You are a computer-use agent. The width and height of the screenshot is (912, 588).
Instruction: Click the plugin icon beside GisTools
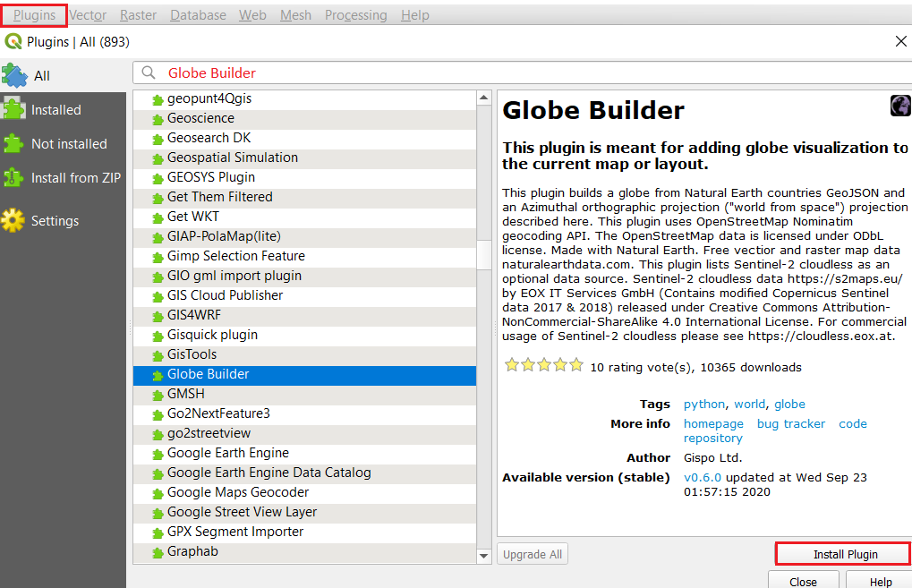pos(157,356)
